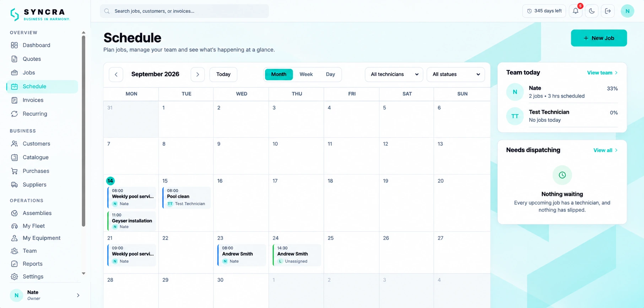Open the My Fleet vehicle icon
Viewport: 644px width, 308px height.
14,226
